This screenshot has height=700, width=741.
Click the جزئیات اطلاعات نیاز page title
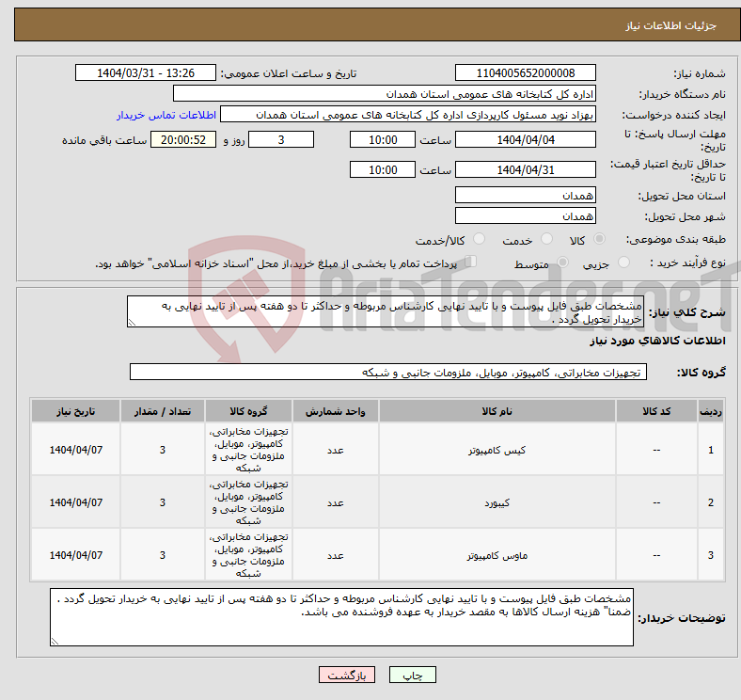[x=671, y=25]
